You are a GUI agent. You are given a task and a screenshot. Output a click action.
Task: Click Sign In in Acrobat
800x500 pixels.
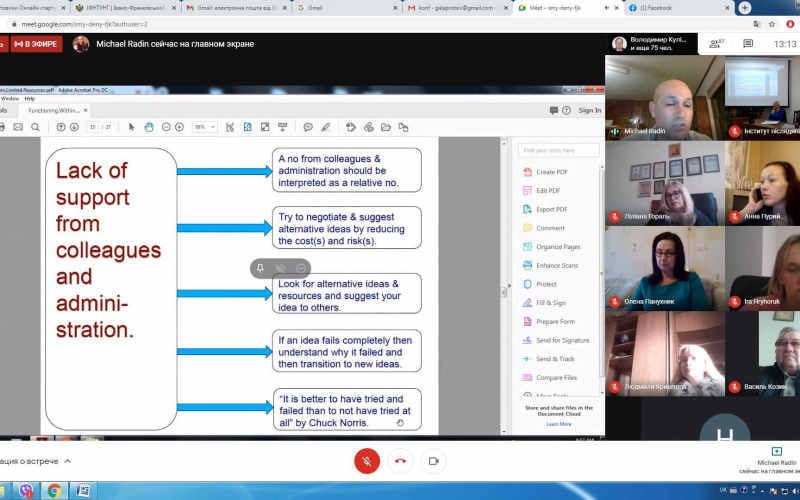(x=589, y=110)
